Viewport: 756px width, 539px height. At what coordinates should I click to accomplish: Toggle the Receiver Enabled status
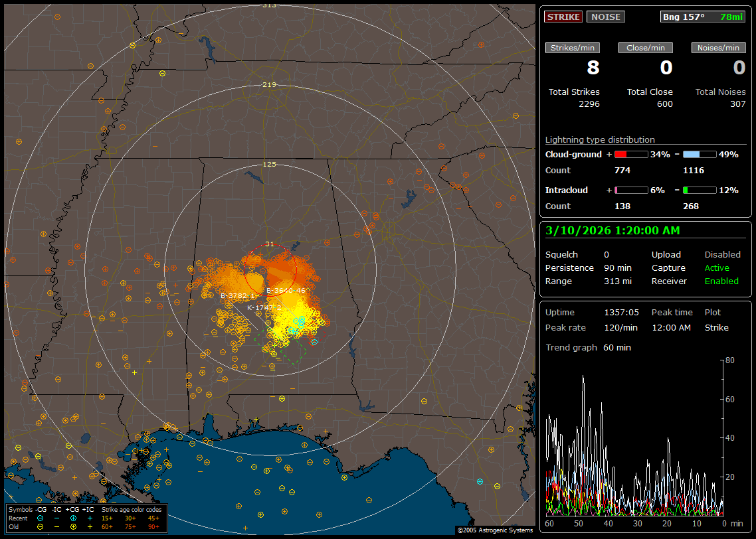(721, 281)
